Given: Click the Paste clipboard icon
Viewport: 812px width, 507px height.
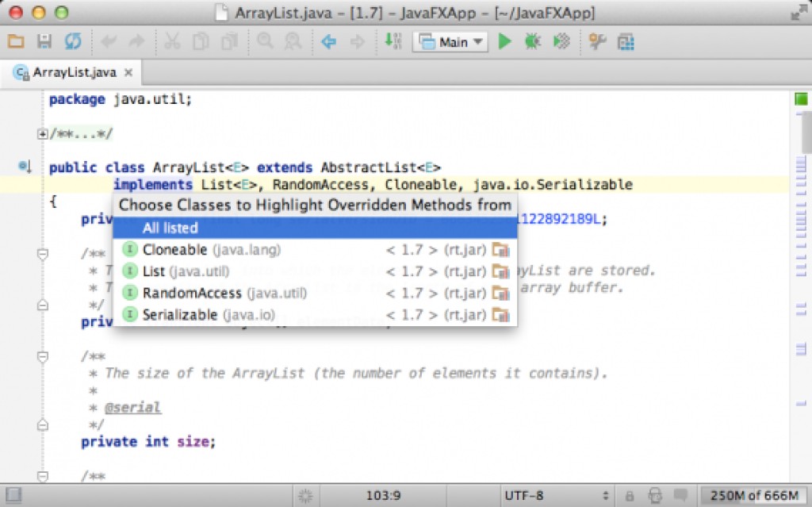Looking at the screenshot, I should click(x=229, y=41).
